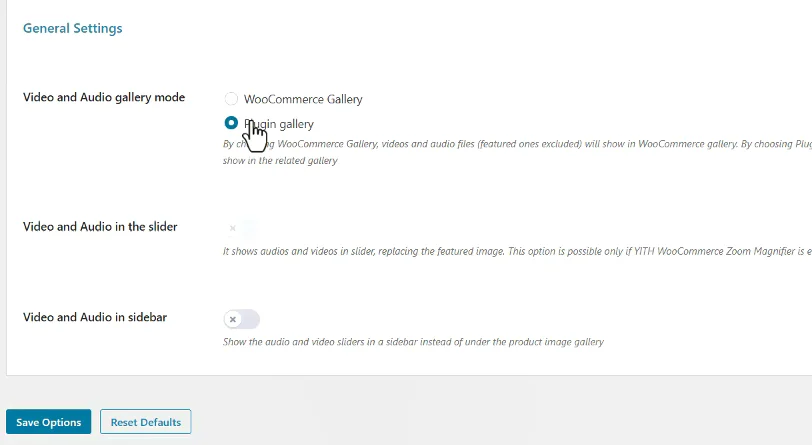Click the WooCommerce Gallery option label

tap(303, 99)
